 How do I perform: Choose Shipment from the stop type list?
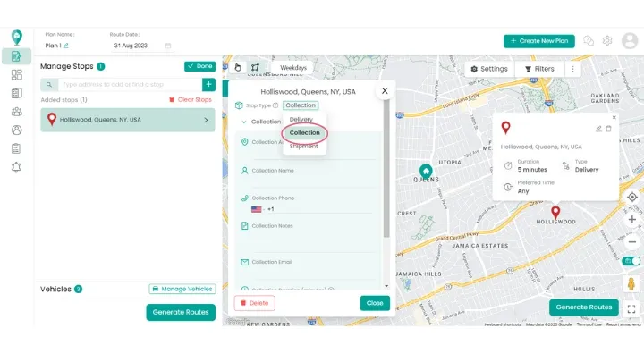point(303,146)
